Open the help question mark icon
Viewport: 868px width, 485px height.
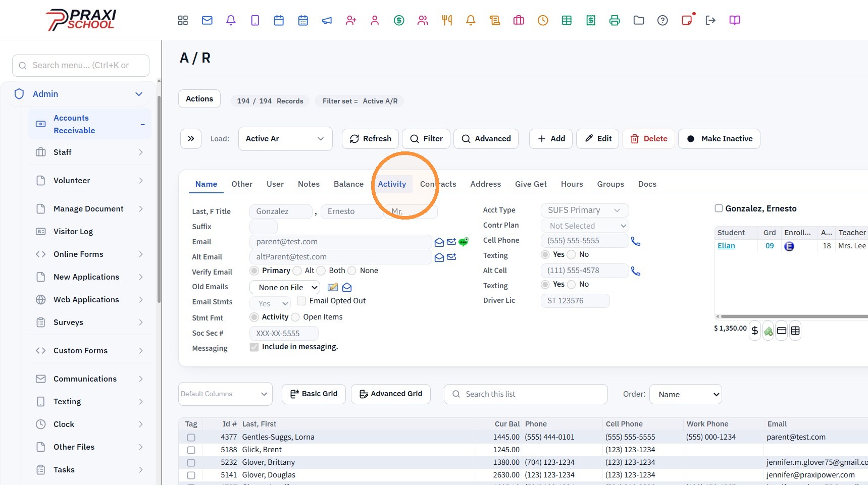coord(662,20)
